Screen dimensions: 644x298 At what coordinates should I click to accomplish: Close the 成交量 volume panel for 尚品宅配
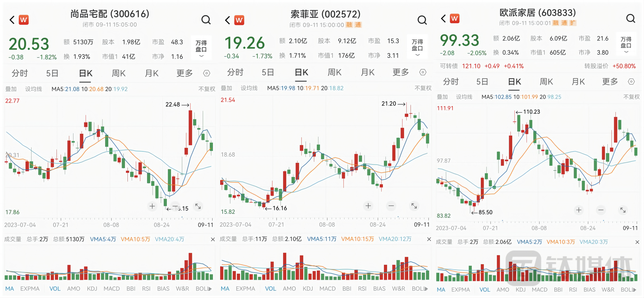(x=213, y=239)
